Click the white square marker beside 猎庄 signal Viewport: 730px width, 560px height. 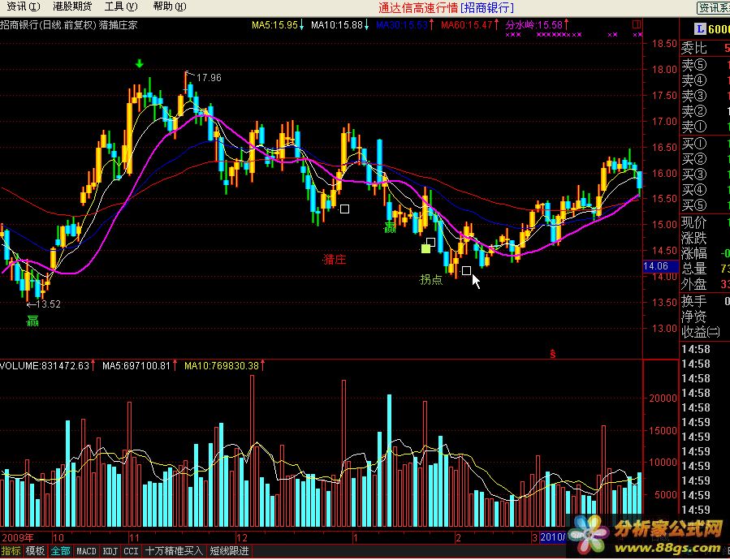click(344, 209)
